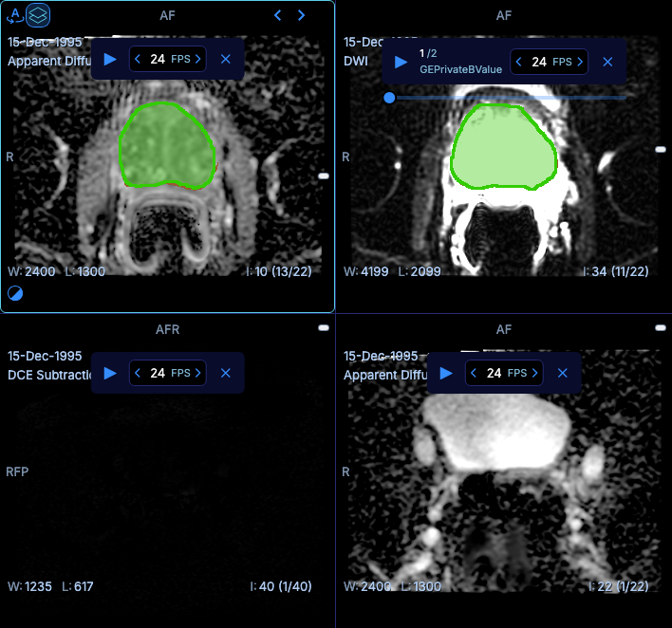Click the green segmentation overlay in DWI viewport

tap(504, 146)
